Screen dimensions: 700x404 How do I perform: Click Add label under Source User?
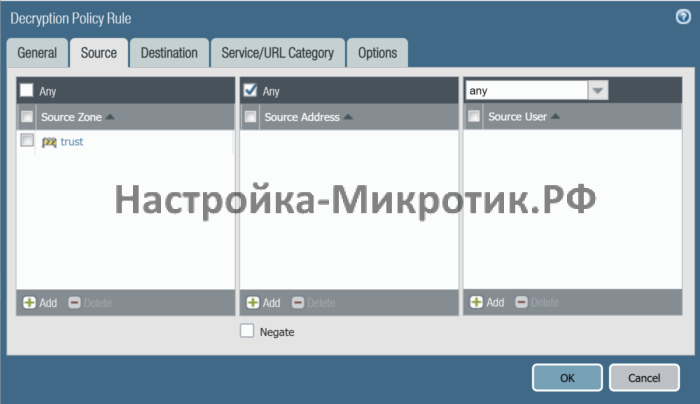(x=495, y=303)
